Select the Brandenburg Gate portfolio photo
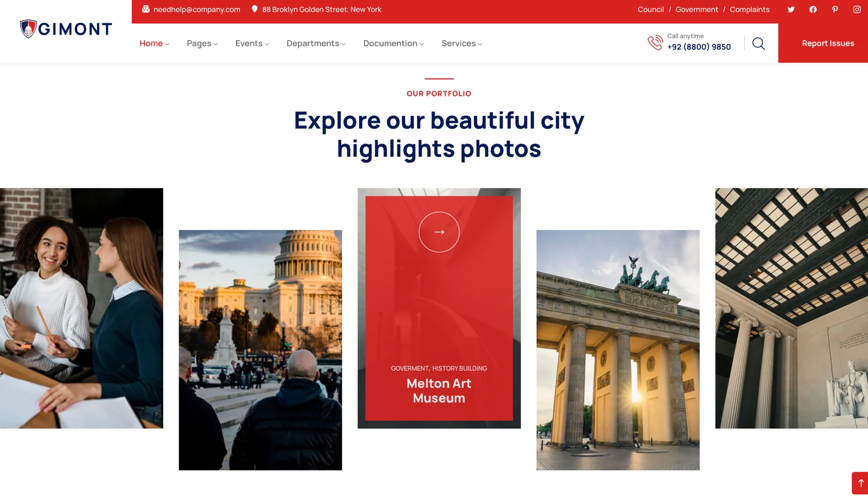The height and width of the screenshot is (502, 868). pos(618,350)
